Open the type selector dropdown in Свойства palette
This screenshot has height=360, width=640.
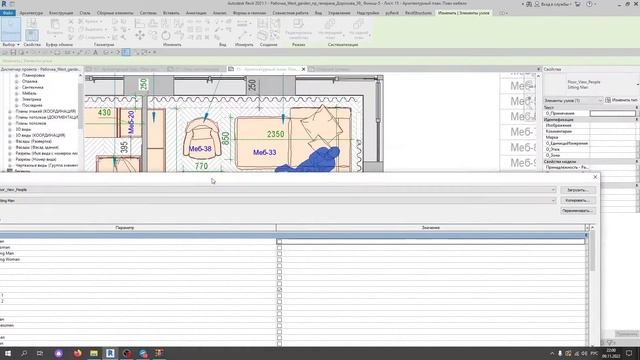coord(637,84)
